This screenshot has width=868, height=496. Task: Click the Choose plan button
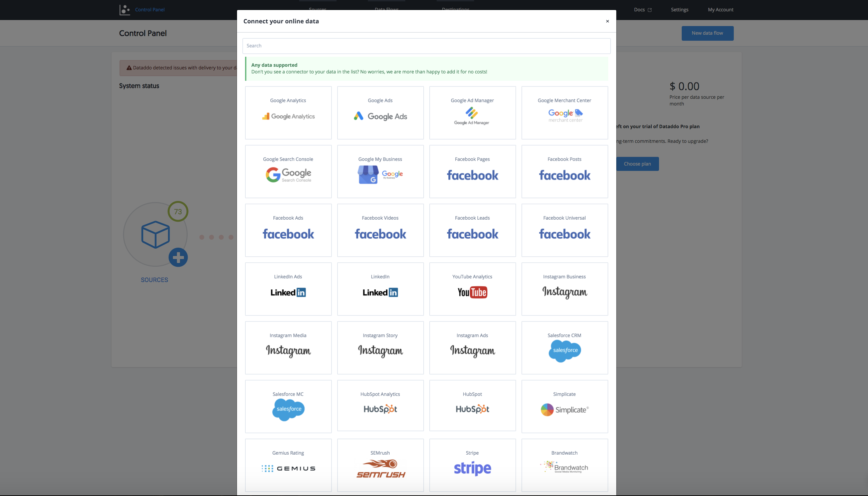(637, 164)
